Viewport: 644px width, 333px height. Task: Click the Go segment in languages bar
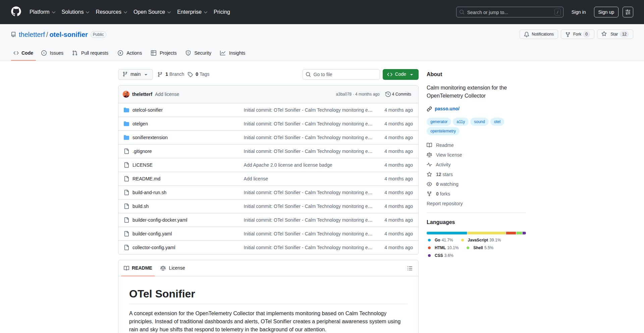tap(446, 233)
